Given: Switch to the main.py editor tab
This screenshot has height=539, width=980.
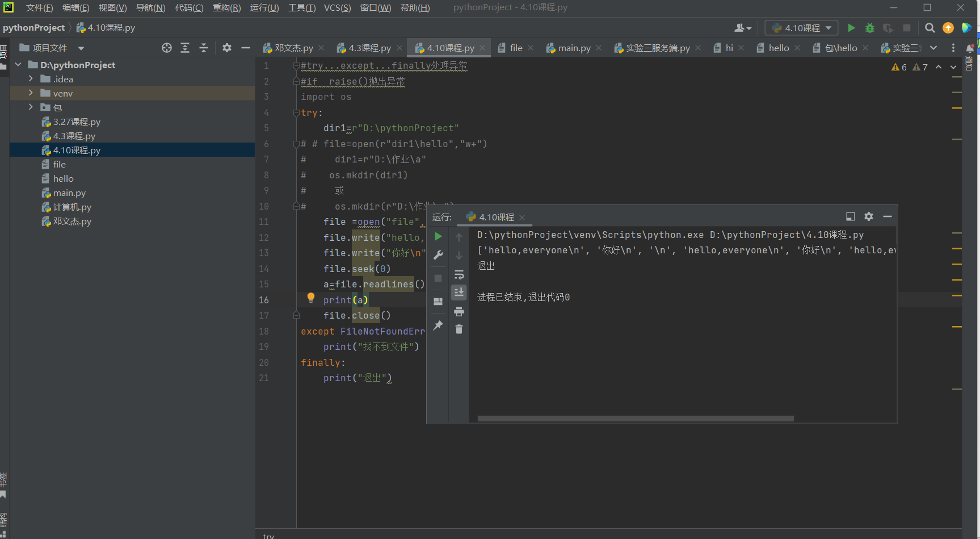Looking at the screenshot, I should point(574,48).
